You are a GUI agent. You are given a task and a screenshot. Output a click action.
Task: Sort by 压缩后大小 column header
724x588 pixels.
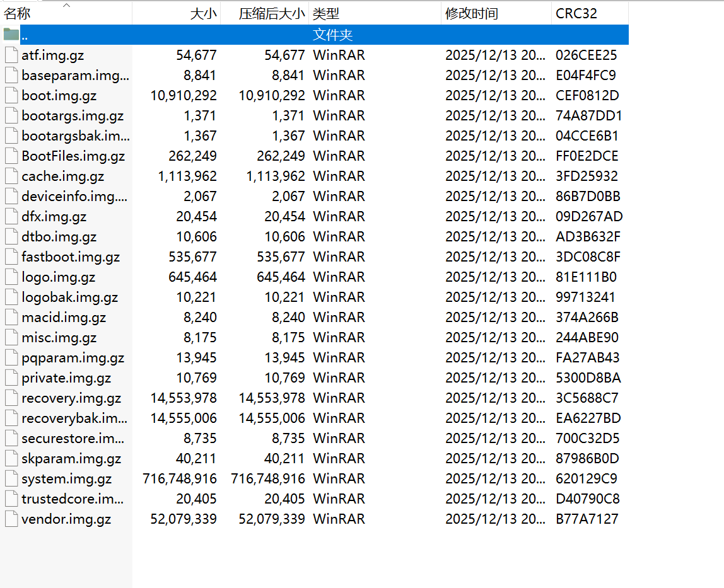pos(271,14)
